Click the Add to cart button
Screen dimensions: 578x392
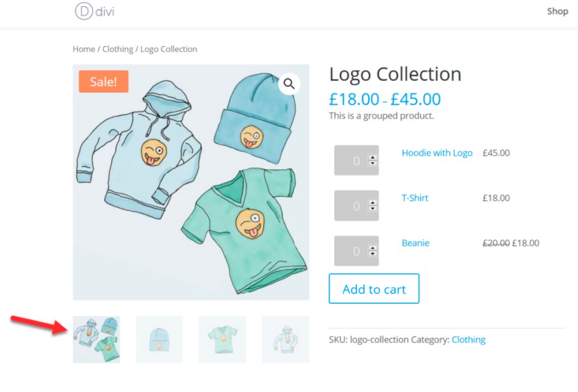(x=373, y=289)
